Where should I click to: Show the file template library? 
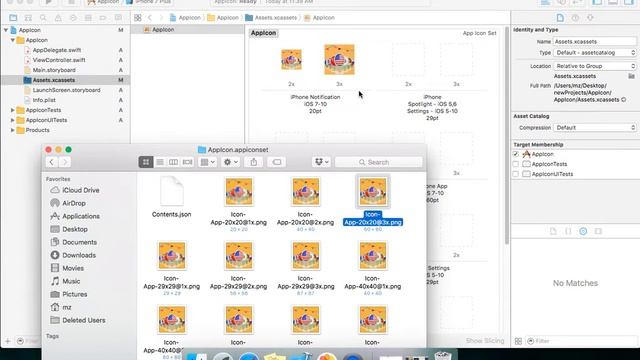tap(553, 231)
